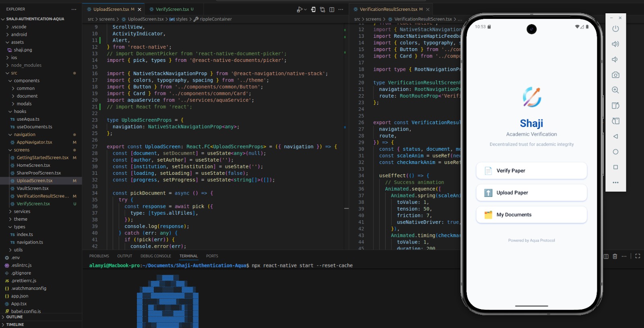Click the emulator volume up icon

(615, 44)
